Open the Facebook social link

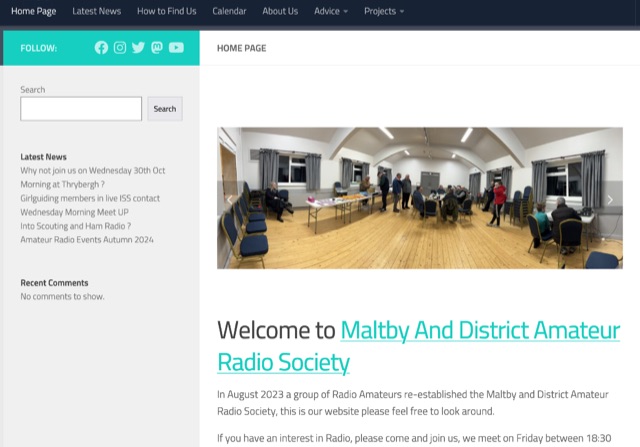pos(101,48)
